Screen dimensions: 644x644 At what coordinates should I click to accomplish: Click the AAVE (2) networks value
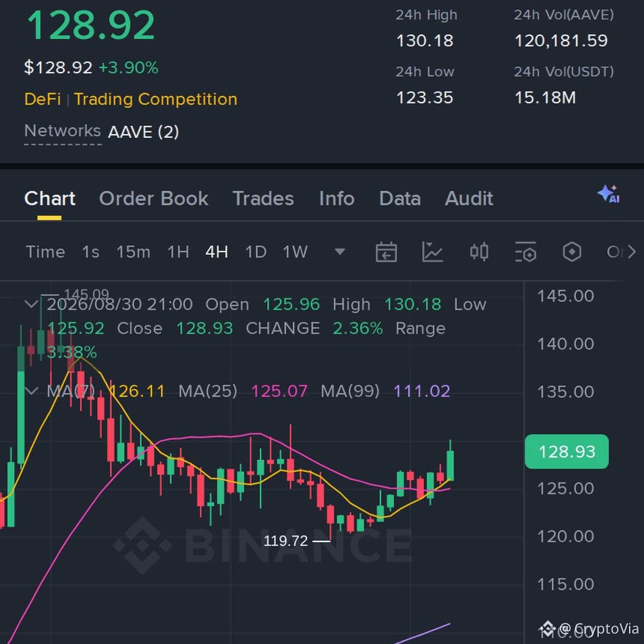tap(143, 132)
